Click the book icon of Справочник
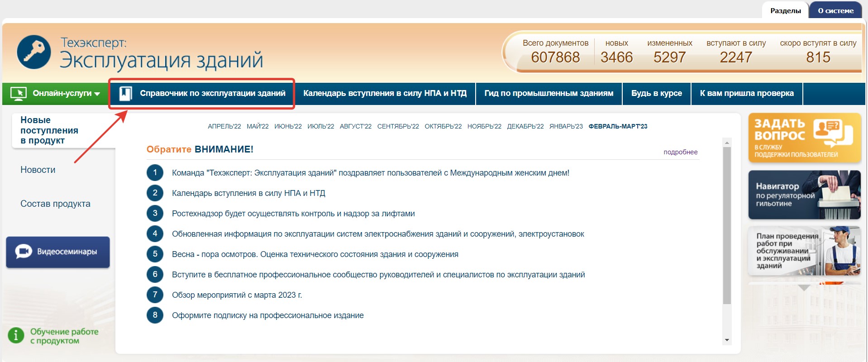This screenshot has width=868, height=362. click(125, 94)
